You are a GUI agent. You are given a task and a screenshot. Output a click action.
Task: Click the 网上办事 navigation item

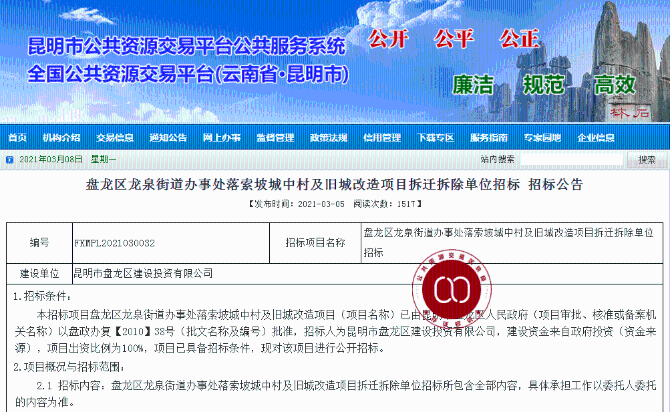pyautogui.click(x=221, y=138)
